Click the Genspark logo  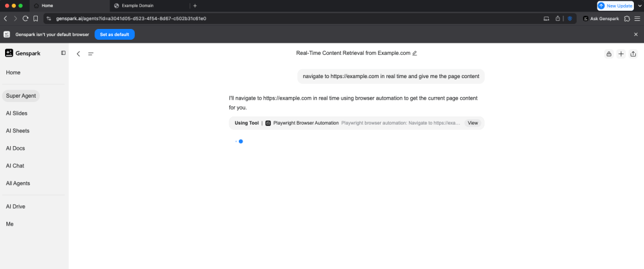(x=23, y=53)
